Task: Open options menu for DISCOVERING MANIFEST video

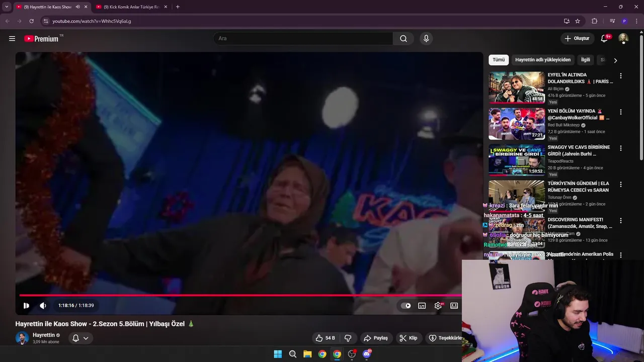Action: (x=620, y=221)
